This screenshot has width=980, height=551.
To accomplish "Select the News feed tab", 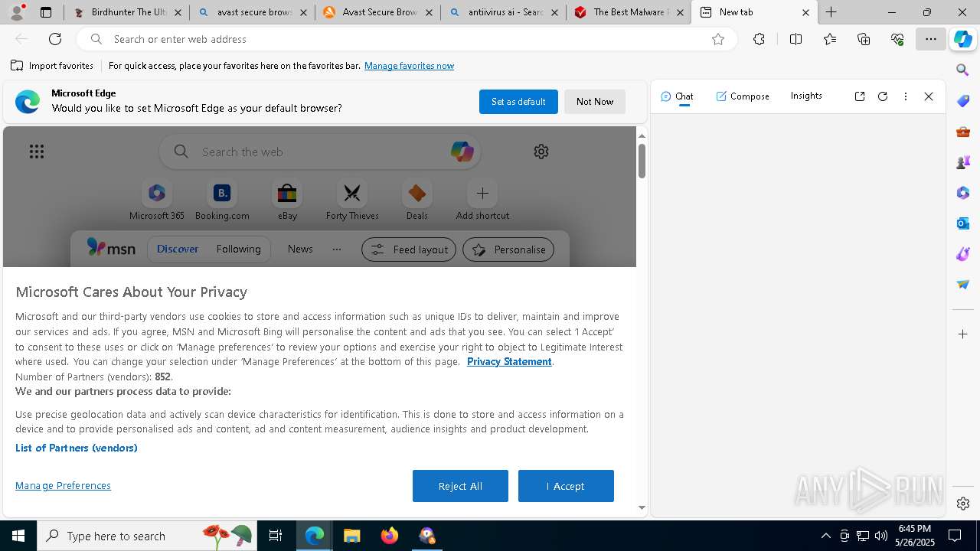I will [300, 249].
